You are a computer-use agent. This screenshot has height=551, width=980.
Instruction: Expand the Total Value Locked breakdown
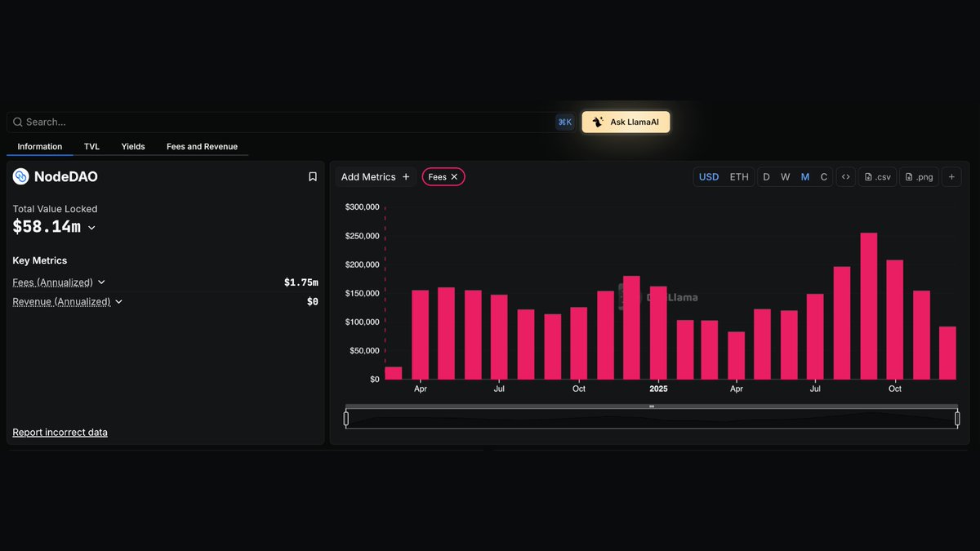click(91, 227)
